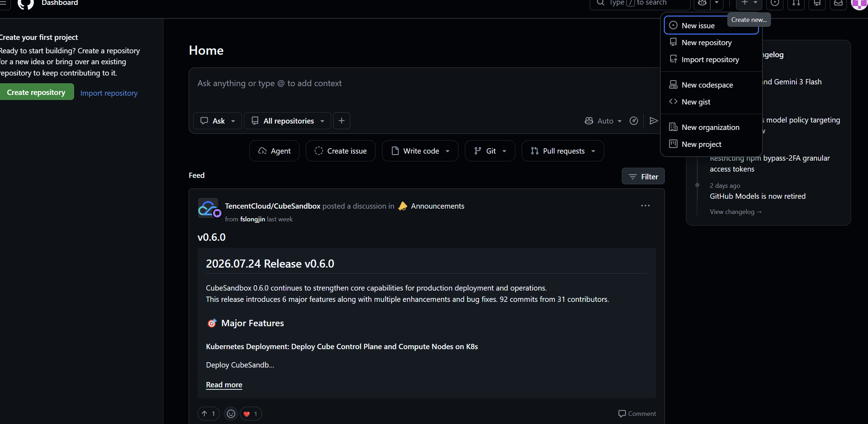Select New issue from the menu
The width and height of the screenshot is (868, 424).
click(711, 25)
